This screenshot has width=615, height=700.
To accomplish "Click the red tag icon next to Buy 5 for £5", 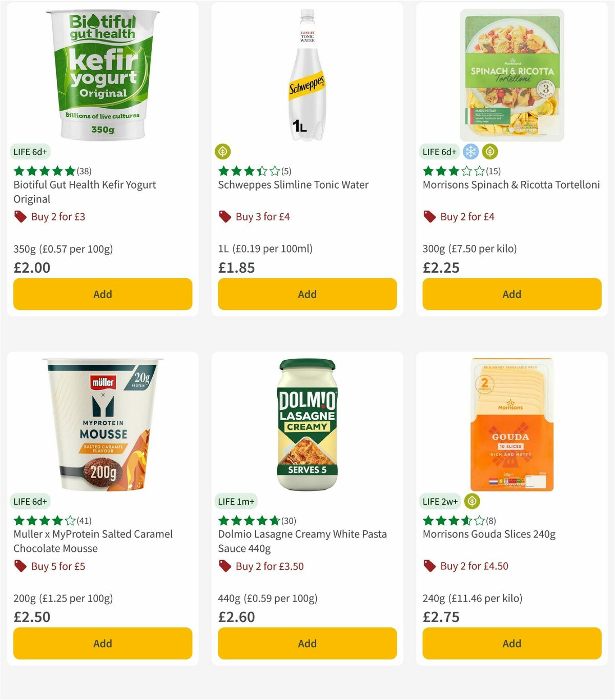I will point(20,566).
